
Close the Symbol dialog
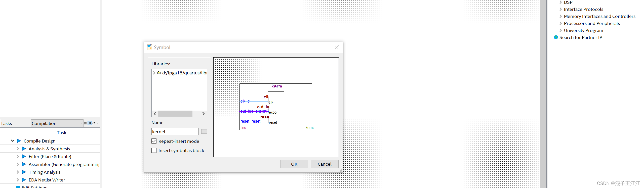click(337, 47)
